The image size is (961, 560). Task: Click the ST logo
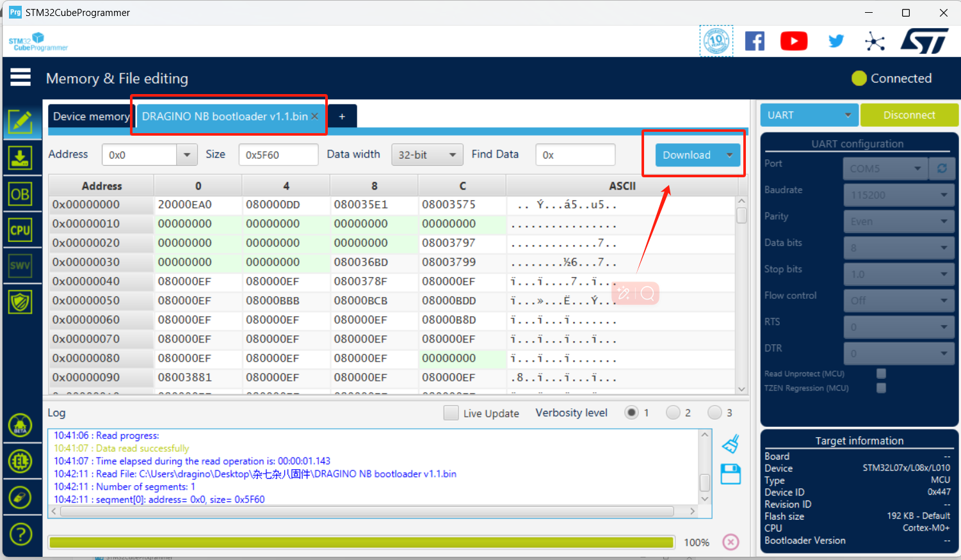click(x=925, y=42)
